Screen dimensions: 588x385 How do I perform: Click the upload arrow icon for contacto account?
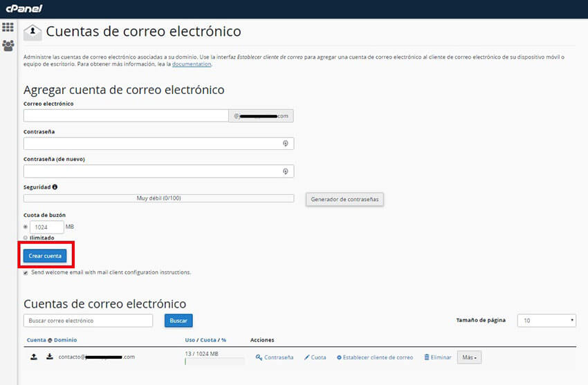[34, 357]
